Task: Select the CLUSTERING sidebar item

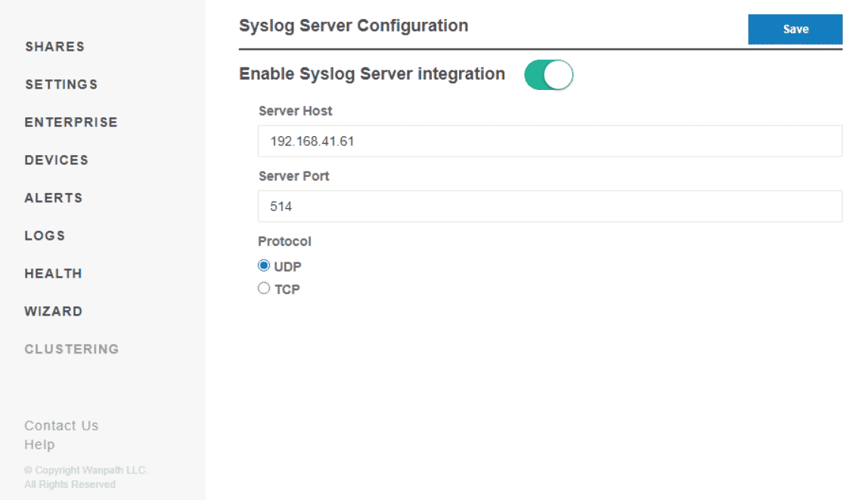Action: pos(72,349)
